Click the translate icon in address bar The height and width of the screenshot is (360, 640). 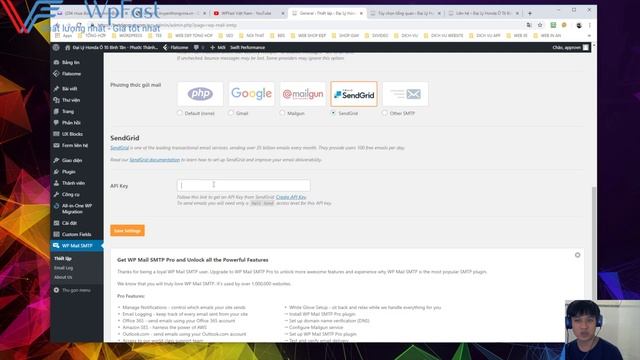[x=529, y=25]
